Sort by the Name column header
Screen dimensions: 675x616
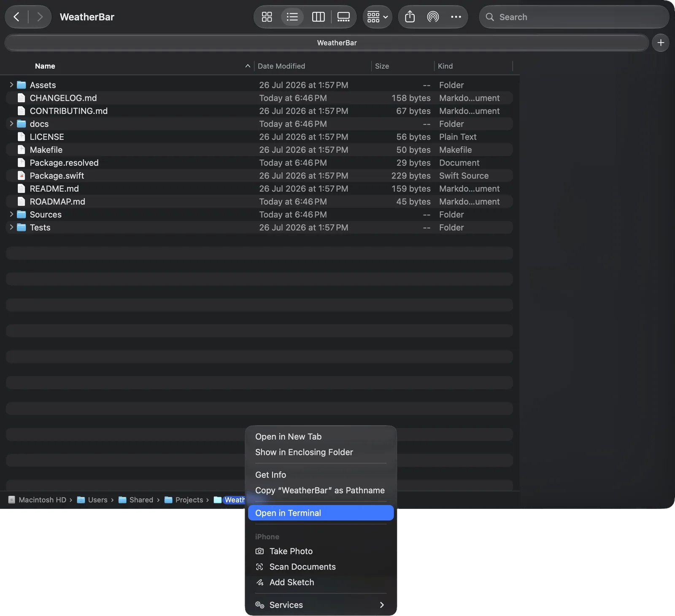tap(45, 66)
